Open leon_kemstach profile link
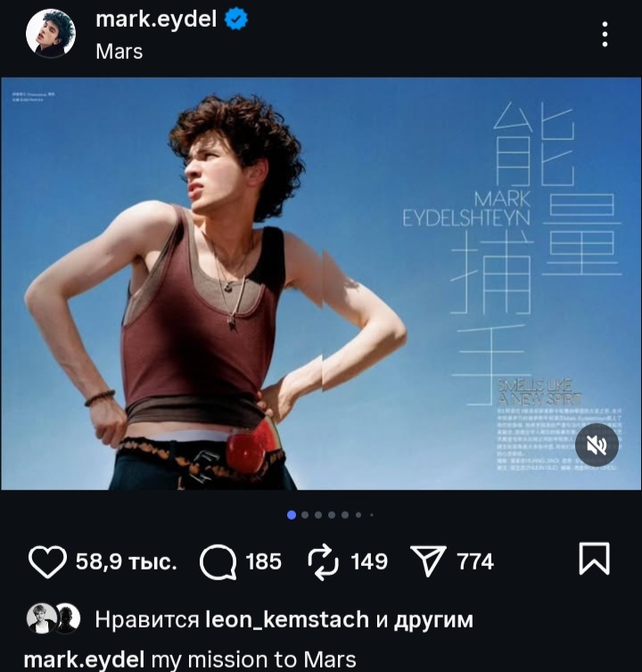 (x=287, y=619)
